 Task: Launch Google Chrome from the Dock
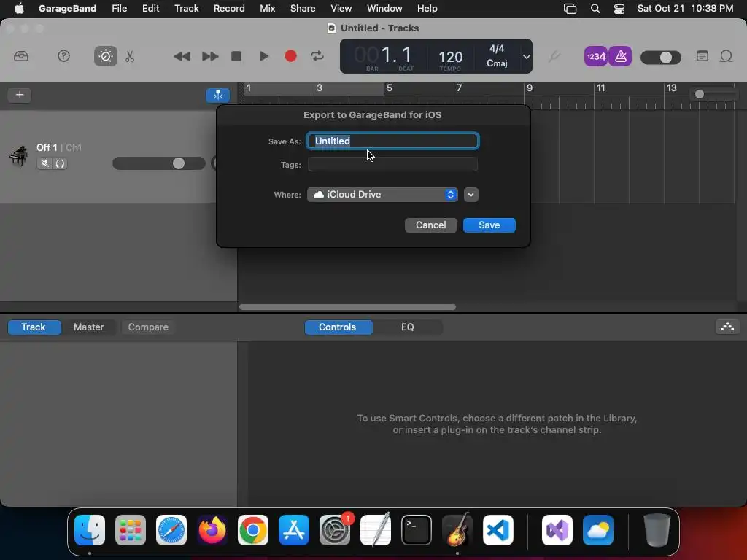click(253, 530)
